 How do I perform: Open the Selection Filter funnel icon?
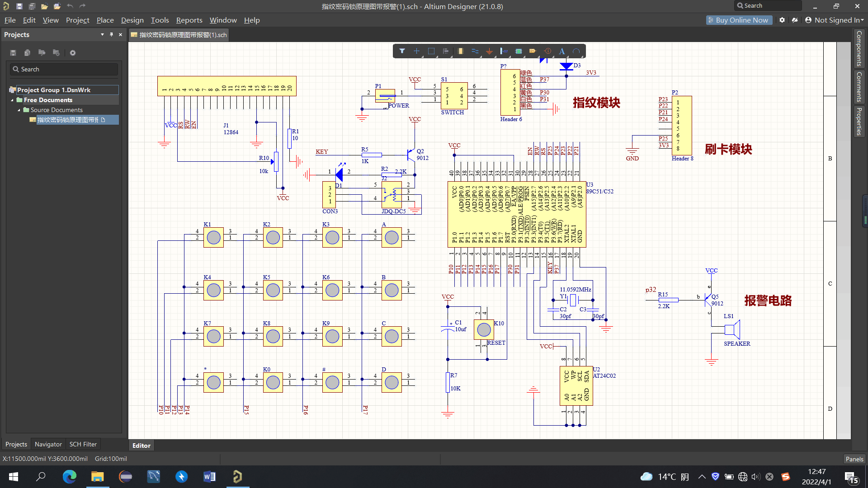[402, 51]
